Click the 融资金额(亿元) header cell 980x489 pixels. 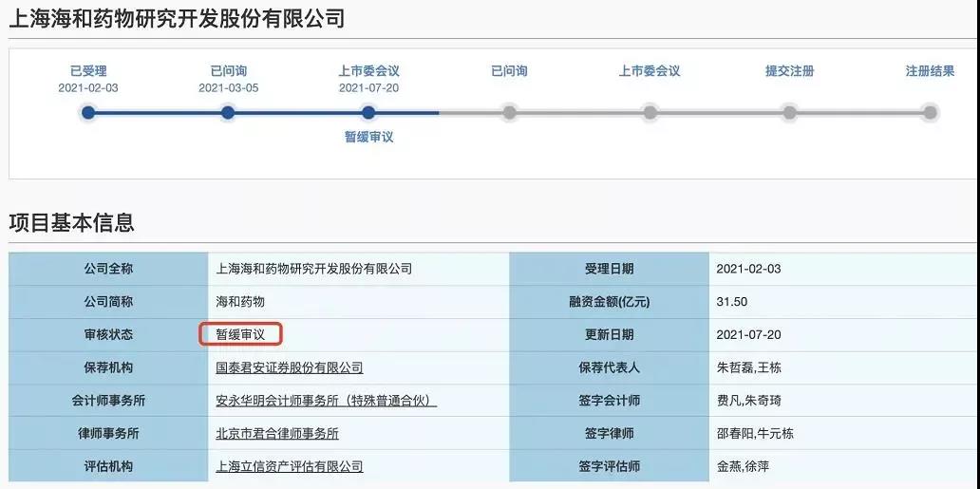[x=610, y=302]
